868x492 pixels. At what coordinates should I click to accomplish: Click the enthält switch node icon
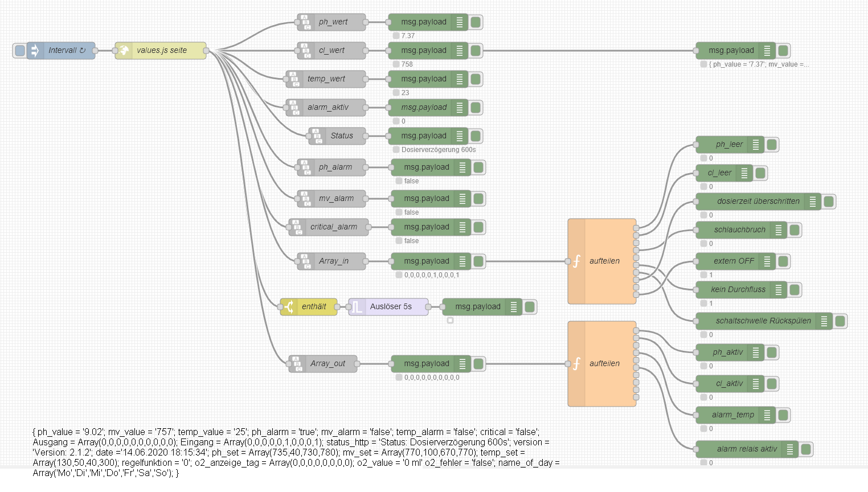[x=288, y=307]
